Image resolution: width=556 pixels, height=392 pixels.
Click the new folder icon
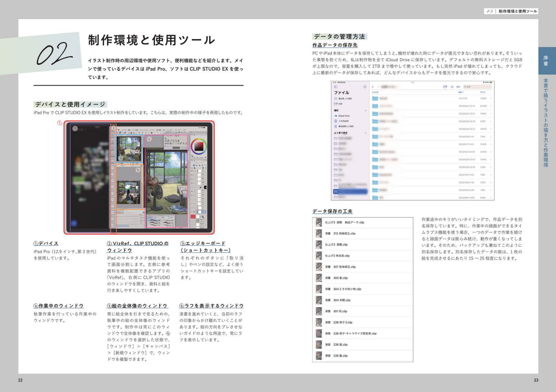point(445,87)
